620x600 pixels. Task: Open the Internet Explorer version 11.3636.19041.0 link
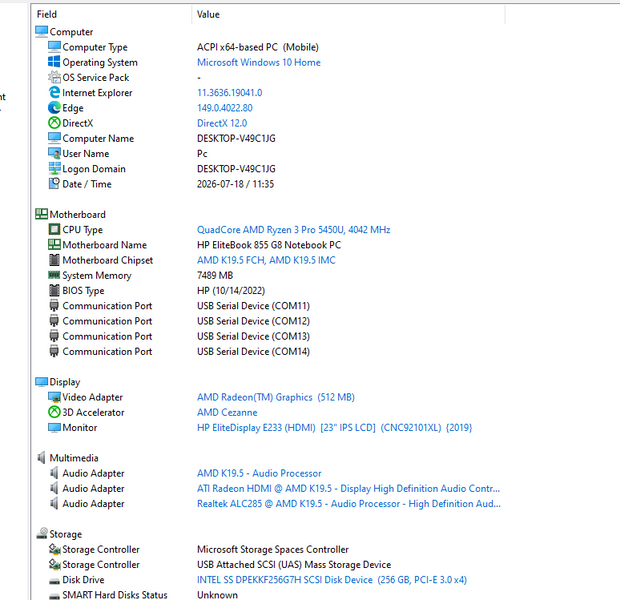coord(229,93)
